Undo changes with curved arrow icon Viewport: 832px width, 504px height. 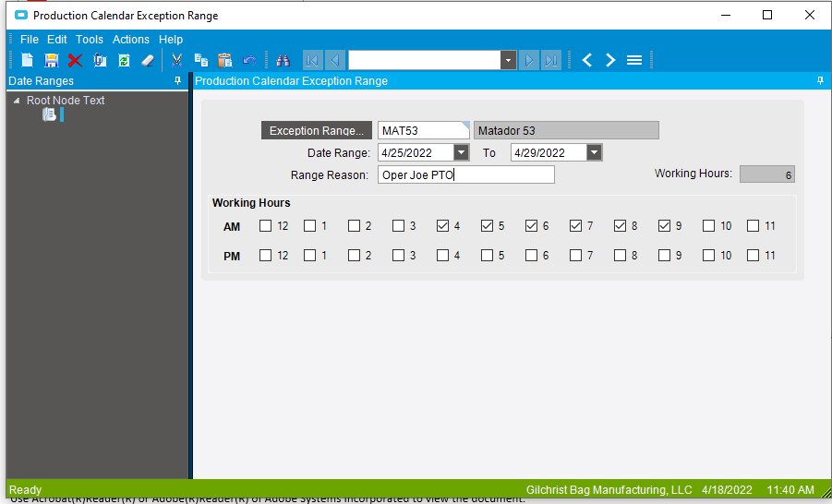(x=248, y=60)
